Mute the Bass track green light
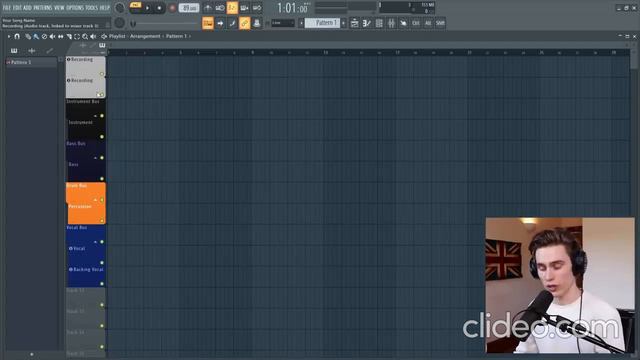 coord(102,179)
